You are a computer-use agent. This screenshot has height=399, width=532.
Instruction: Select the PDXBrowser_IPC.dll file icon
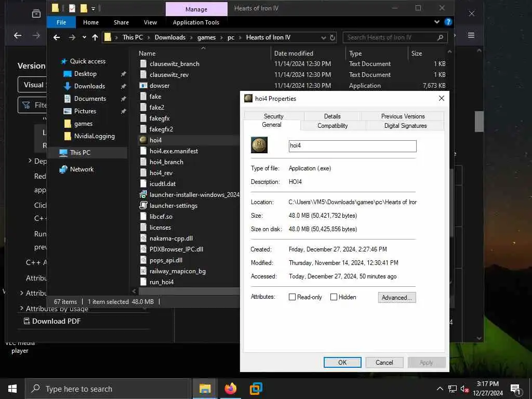pyautogui.click(x=143, y=249)
